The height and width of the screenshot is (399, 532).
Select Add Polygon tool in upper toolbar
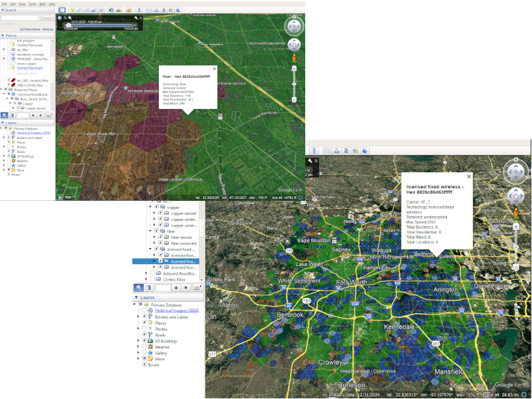click(x=79, y=10)
